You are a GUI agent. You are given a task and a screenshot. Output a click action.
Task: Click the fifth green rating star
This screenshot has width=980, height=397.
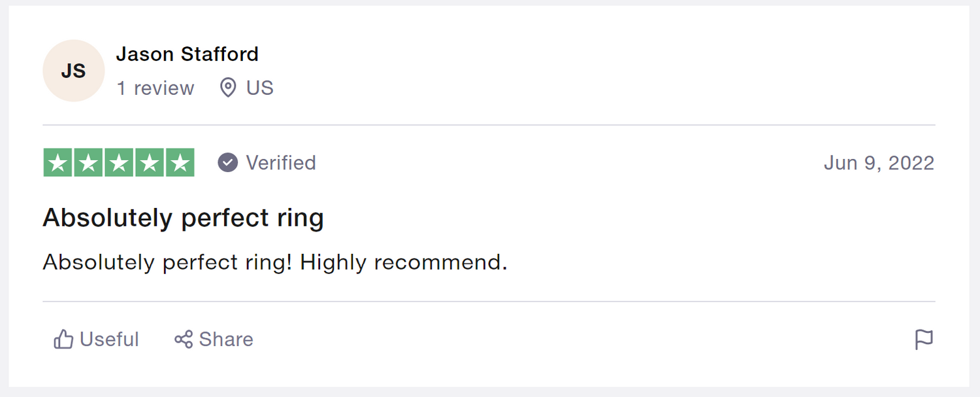(180, 163)
